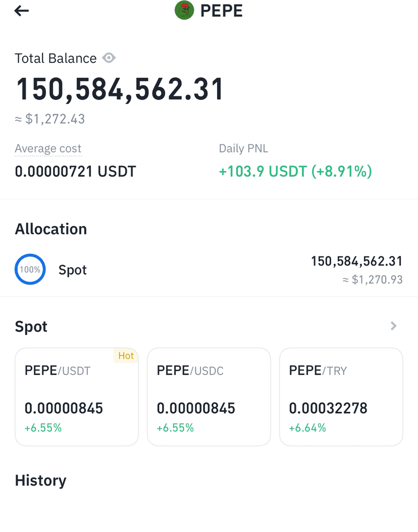418x532 pixels.
Task: Open the PEPE/USDT trading pair card
Action: pos(77,397)
